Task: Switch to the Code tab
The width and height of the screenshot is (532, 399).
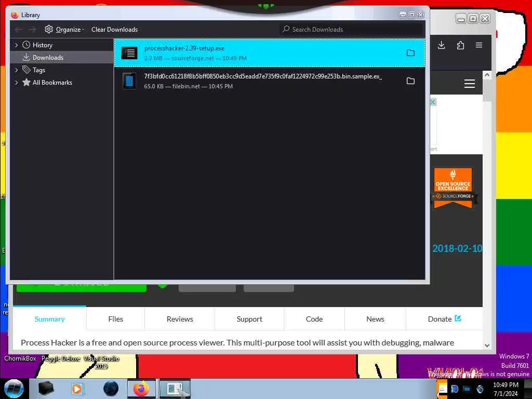Action: (314, 319)
